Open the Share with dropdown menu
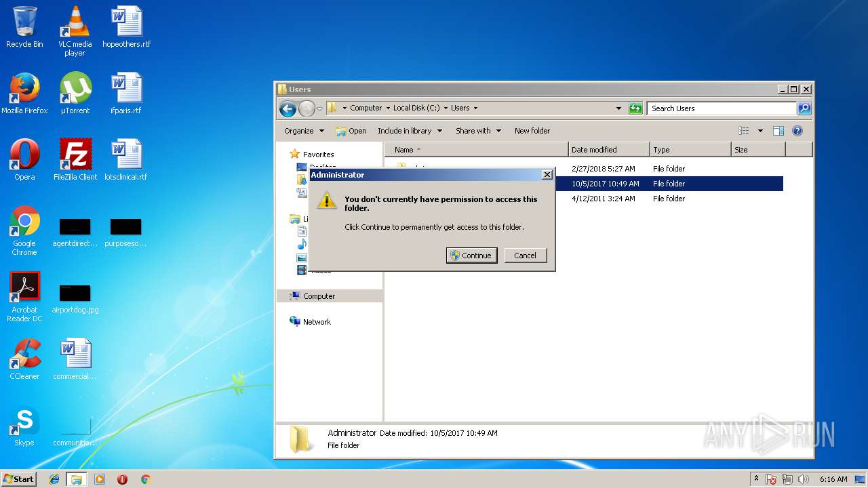 click(478, 131)
